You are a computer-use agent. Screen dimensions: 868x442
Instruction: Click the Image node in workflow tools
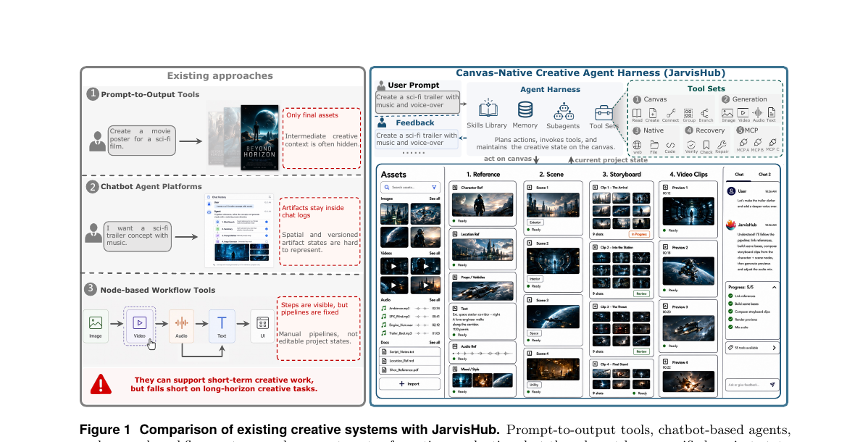(x=96, y=327)
